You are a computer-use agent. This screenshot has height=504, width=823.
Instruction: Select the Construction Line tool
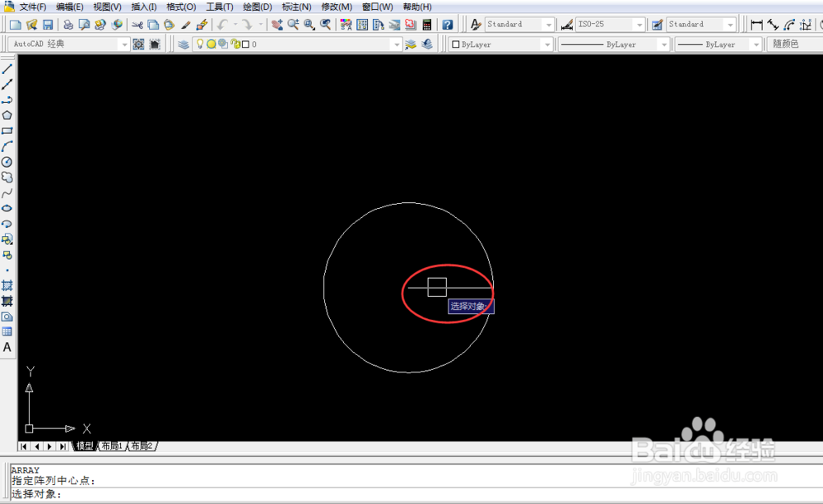7,84
